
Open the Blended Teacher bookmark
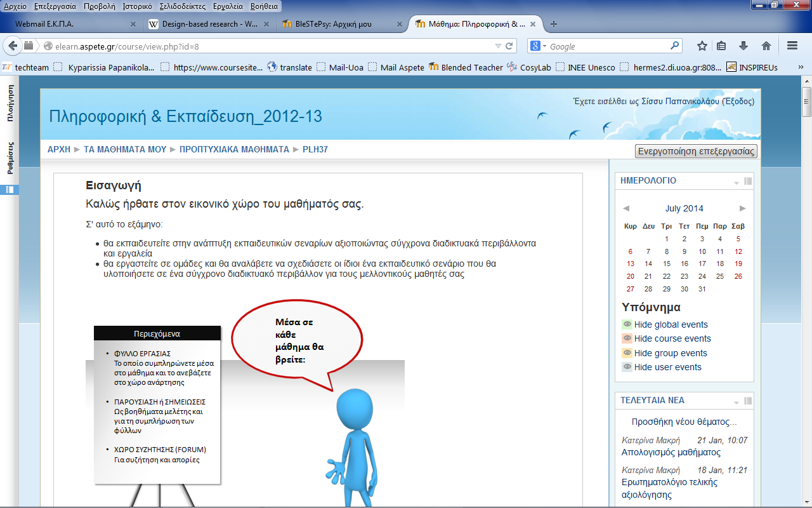[x=466, y=67]
